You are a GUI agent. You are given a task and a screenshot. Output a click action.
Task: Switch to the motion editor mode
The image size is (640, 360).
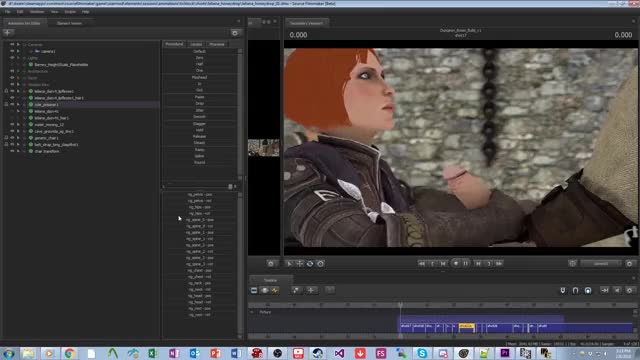264,290
